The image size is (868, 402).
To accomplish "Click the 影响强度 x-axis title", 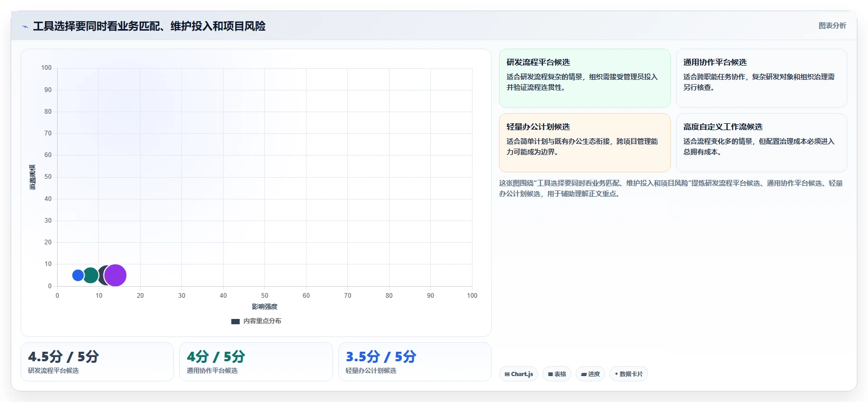I will pyautogui.click(x=264, y=307).
